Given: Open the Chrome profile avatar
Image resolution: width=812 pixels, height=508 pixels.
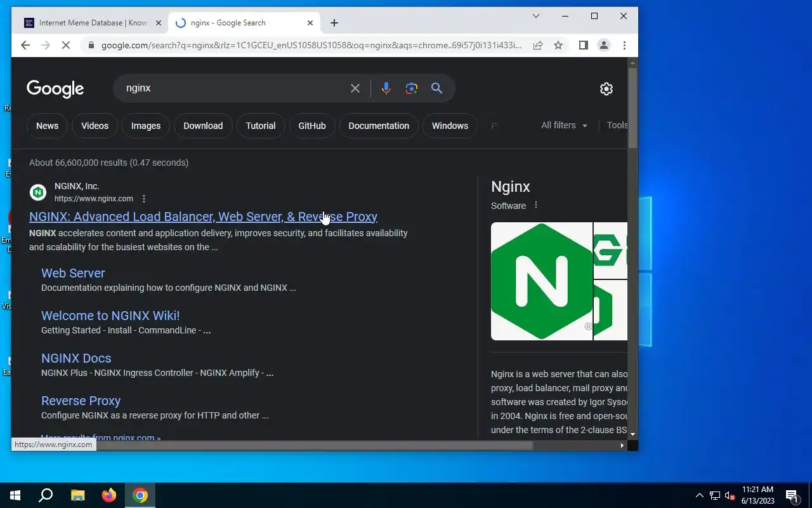Looking at the screenshot, I should (604, 45).
